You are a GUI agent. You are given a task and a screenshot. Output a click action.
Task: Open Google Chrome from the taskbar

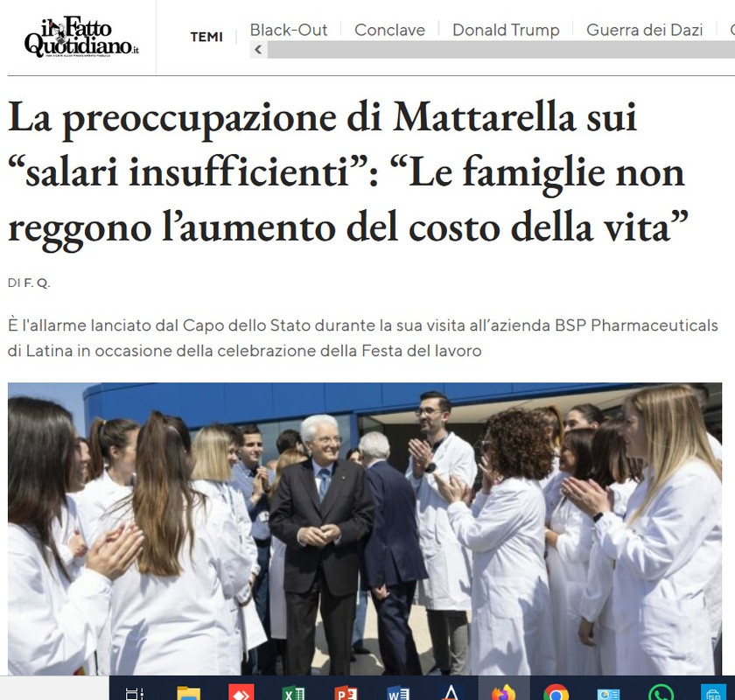coord(556,693)
